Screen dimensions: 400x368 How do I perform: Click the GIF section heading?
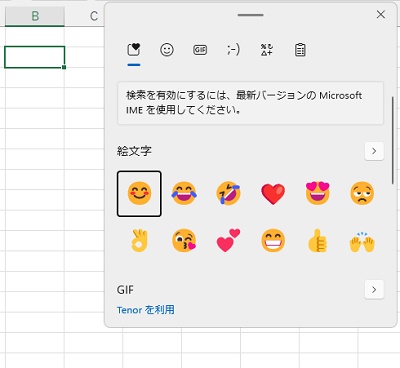point(125,290)
